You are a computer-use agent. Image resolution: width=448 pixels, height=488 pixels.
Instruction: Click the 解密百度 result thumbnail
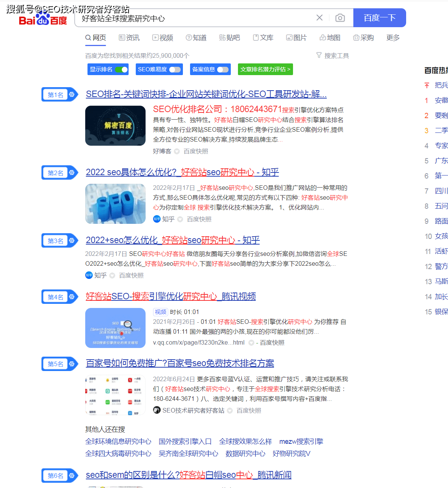[x=115, y=126]
